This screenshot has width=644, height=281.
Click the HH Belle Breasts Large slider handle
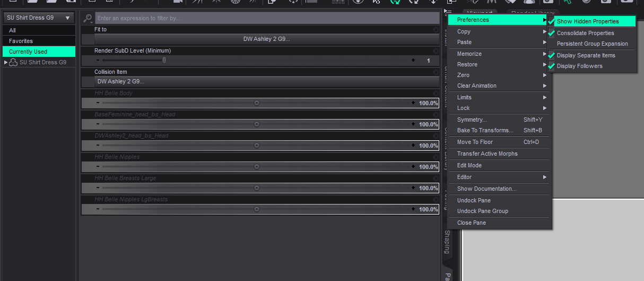257,188
